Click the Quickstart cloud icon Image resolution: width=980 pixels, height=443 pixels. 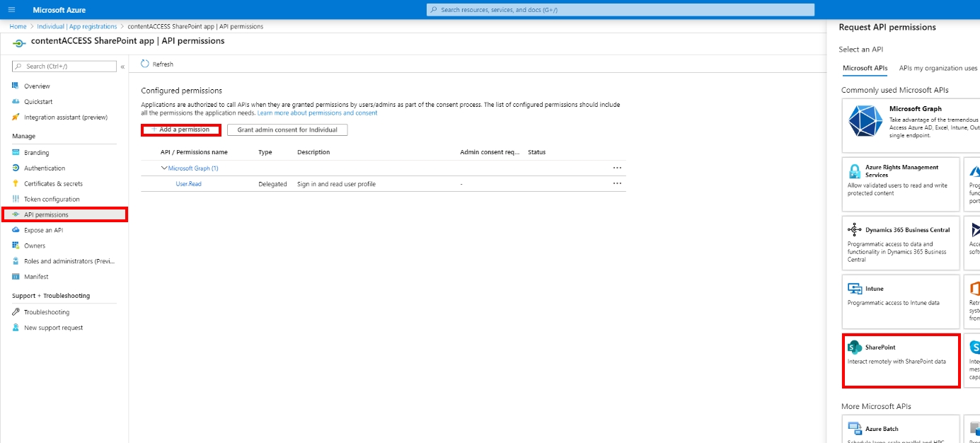(x=16, y=101)
